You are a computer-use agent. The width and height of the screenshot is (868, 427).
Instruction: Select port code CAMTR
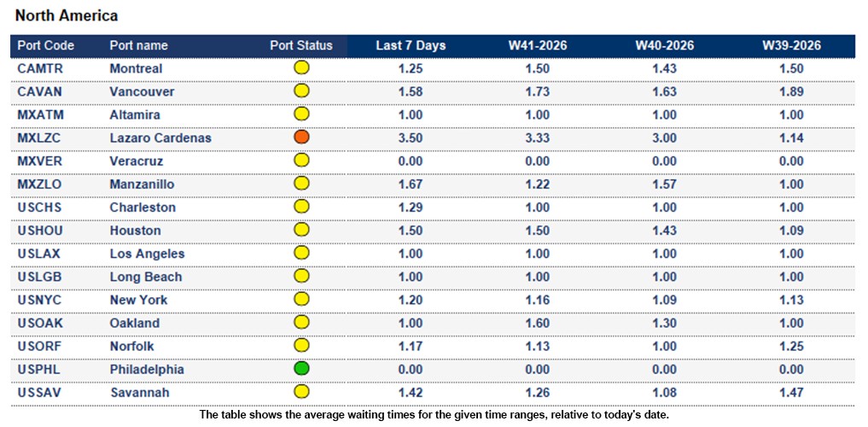(x=40, y=68)
